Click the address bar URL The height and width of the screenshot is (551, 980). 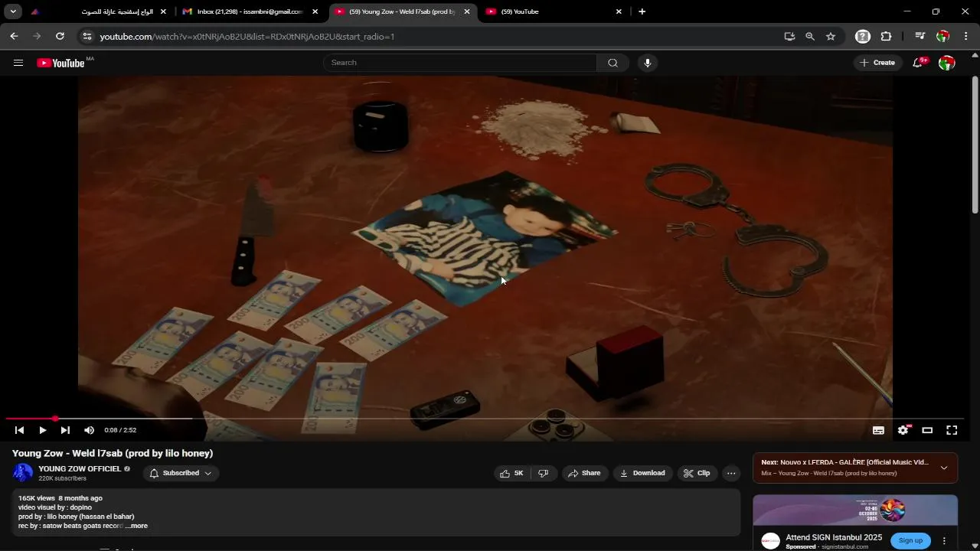click(x=247, y=36)
